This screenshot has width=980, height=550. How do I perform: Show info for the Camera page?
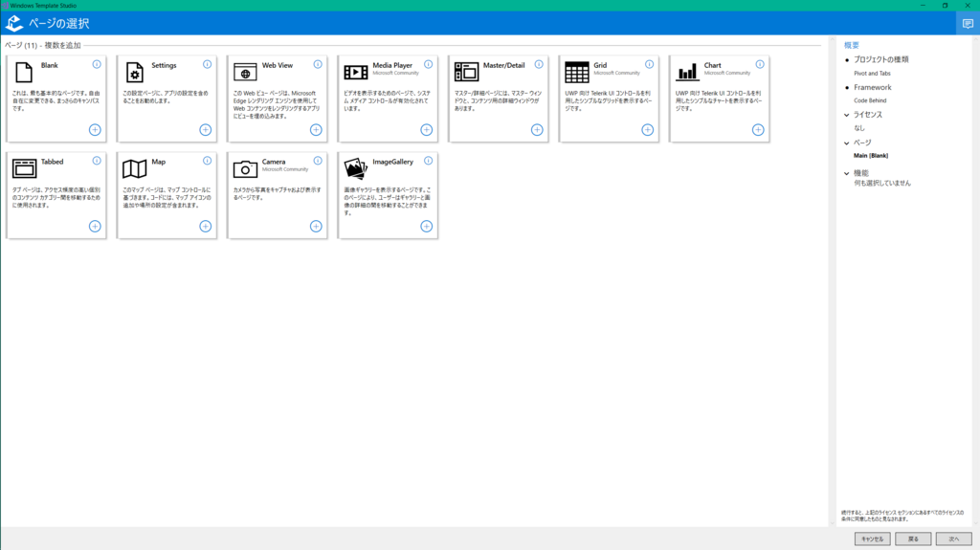click(318, 161)
